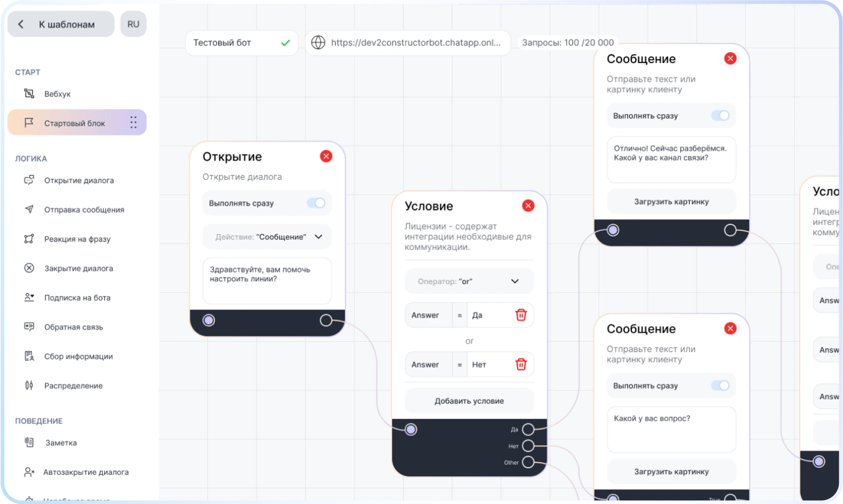Toggle Выполнять сразу in lower Сообщение block

tap(720, 385)
